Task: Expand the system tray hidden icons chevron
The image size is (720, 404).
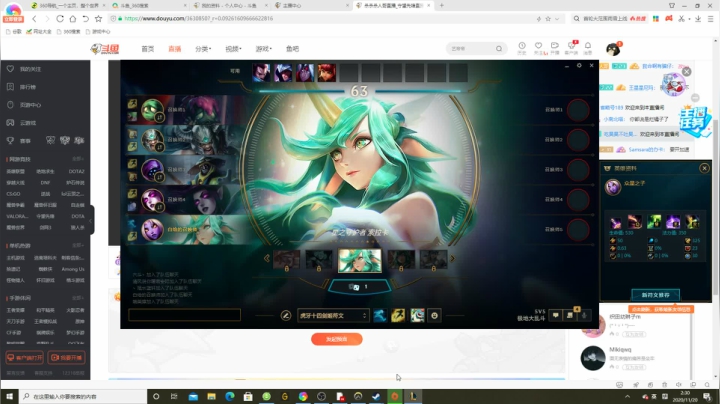Action: pos(627,397)
